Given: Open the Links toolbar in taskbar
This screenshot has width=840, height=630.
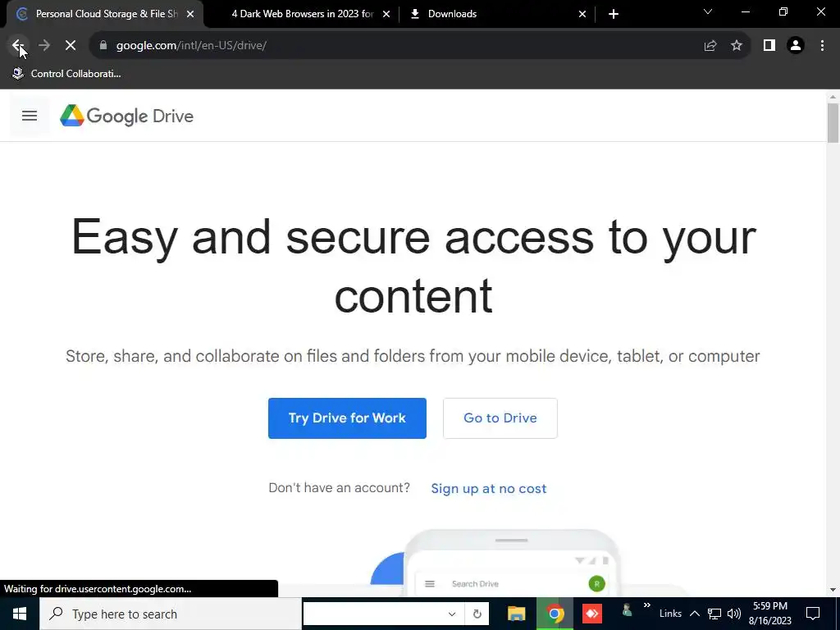Looking at the screenshot, I should (670, 614).
